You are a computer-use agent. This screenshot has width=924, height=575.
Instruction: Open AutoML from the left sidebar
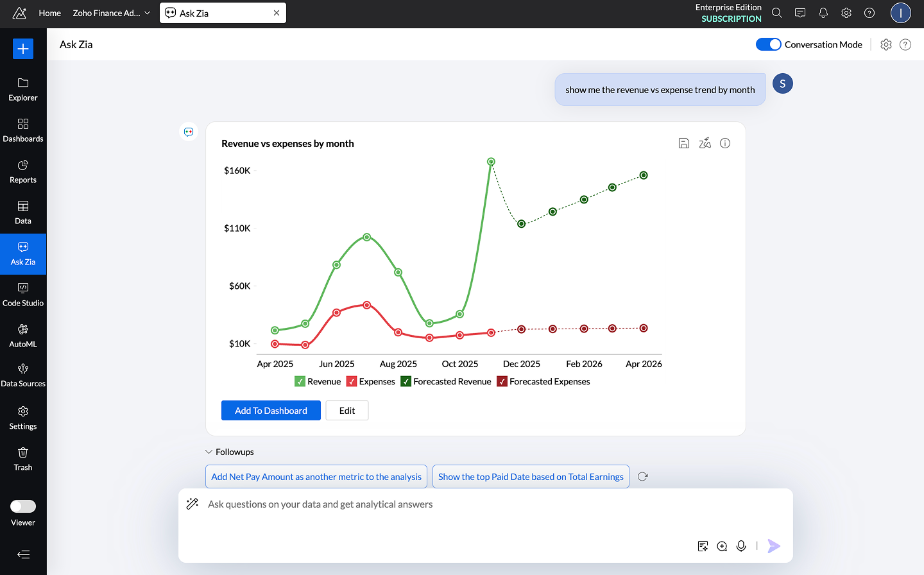click(23, 335)
